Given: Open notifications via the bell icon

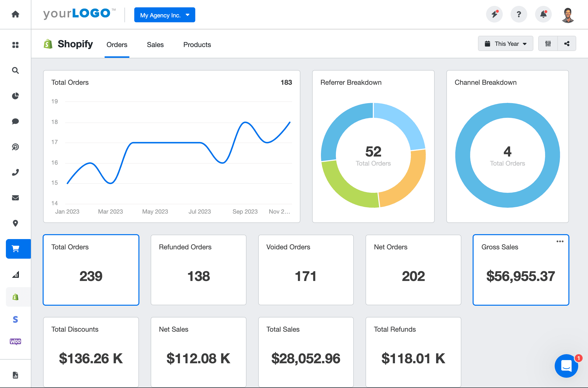Looking at the screenshot, I should pos(543,14).
